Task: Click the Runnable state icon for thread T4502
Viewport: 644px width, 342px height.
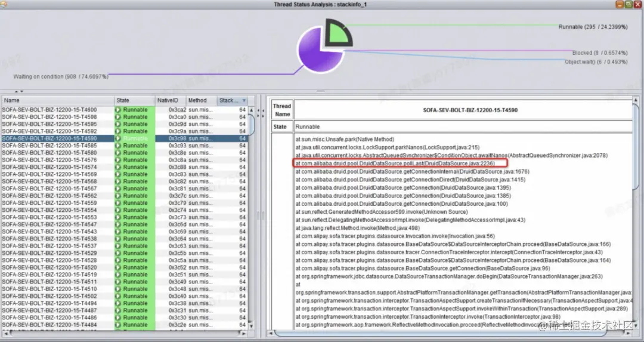Action: [118, 296]
